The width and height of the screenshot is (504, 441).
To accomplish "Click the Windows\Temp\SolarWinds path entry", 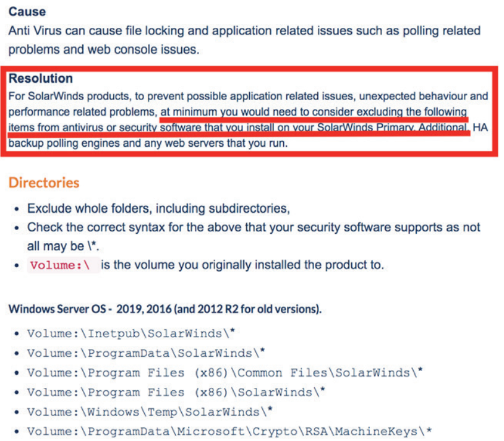I will click(x=150, y=411).
